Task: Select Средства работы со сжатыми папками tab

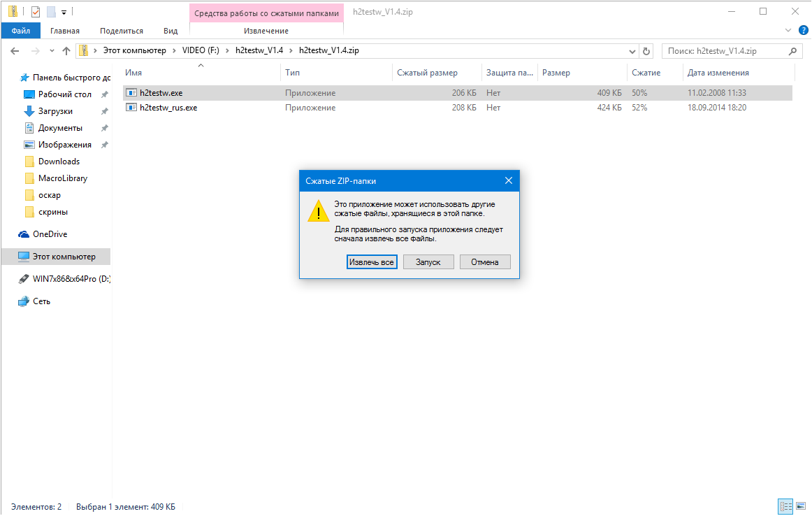Action: click(x=266, y=13)
